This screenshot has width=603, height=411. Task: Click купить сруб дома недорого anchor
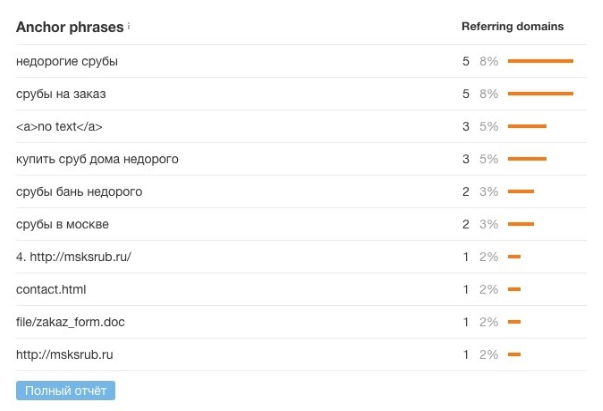click(98, 159)
